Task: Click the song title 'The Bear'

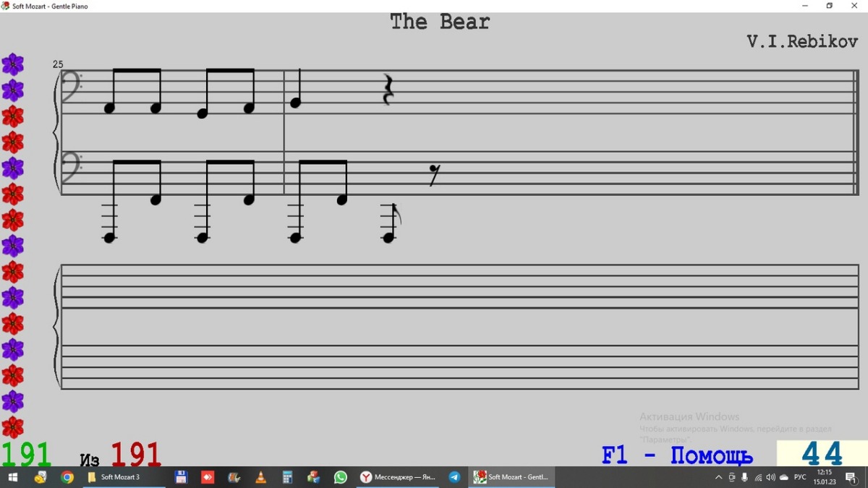Action: [440, 22]
